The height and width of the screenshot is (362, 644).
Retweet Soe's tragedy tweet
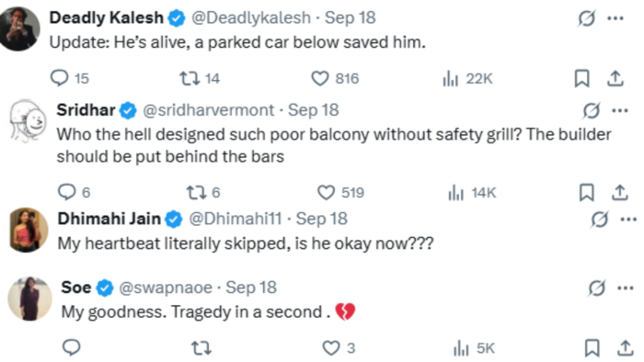201,348
